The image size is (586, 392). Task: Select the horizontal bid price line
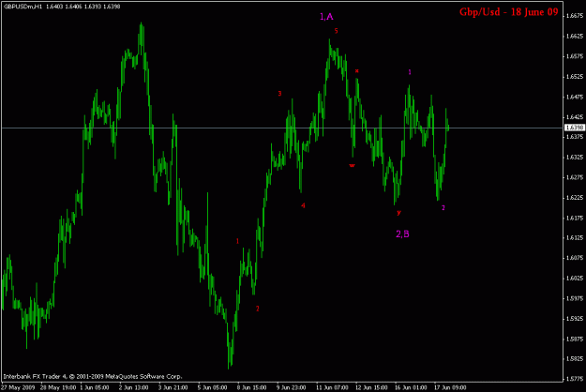[x=282, y=128]
